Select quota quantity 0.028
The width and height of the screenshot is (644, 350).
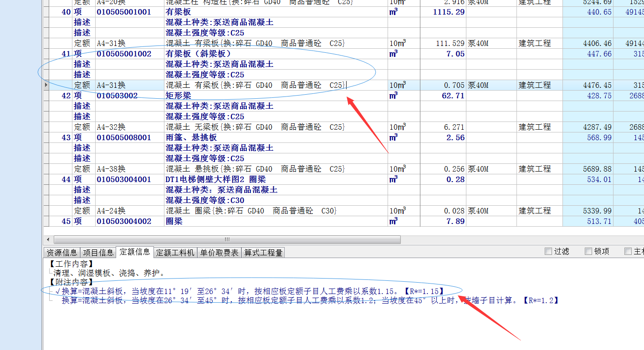coord(455,211)
